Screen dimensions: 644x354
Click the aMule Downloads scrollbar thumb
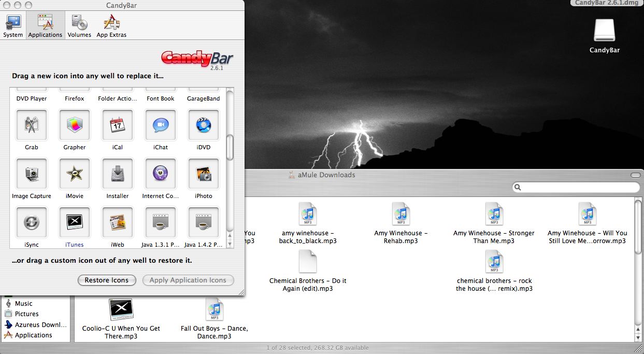pos(638,226)
